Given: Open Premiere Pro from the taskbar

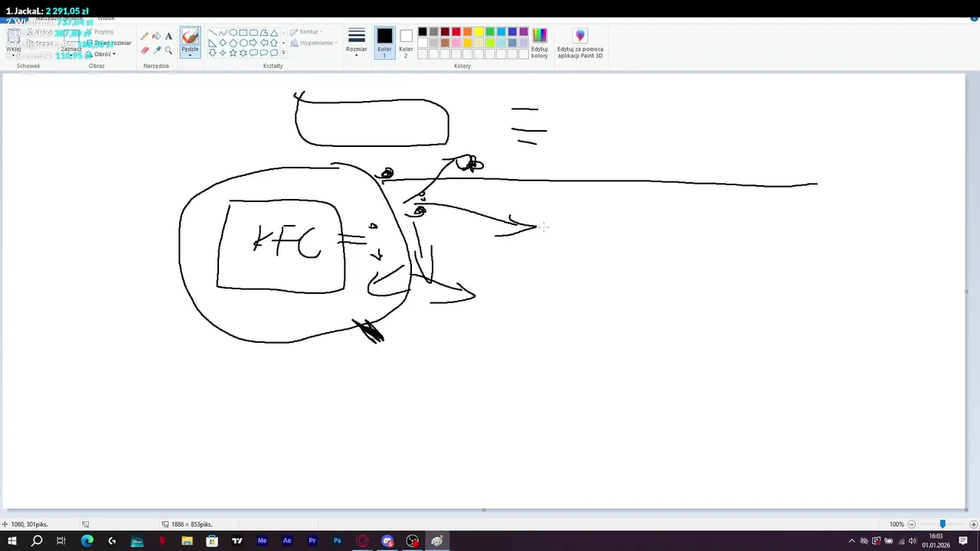Looking at the screenshot, I should point(312,541).
